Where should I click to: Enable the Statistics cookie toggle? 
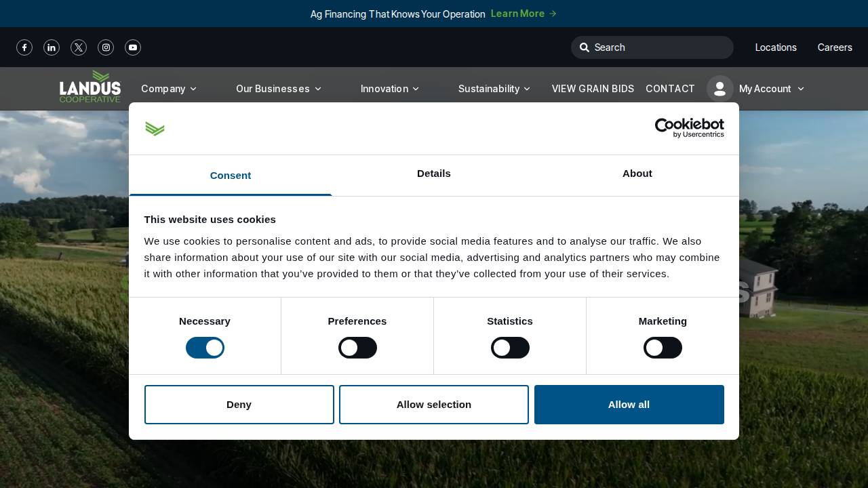[x=510, y=348]
